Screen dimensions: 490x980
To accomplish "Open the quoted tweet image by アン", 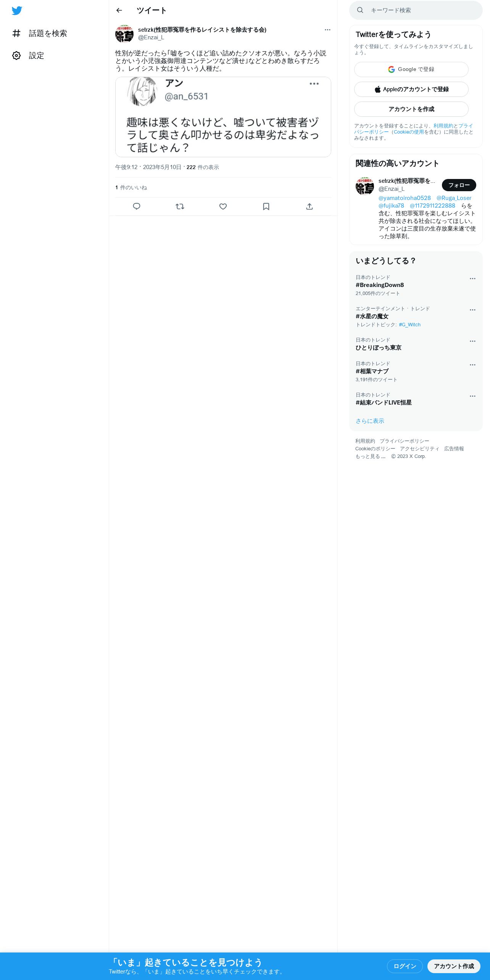I will 223,117.
